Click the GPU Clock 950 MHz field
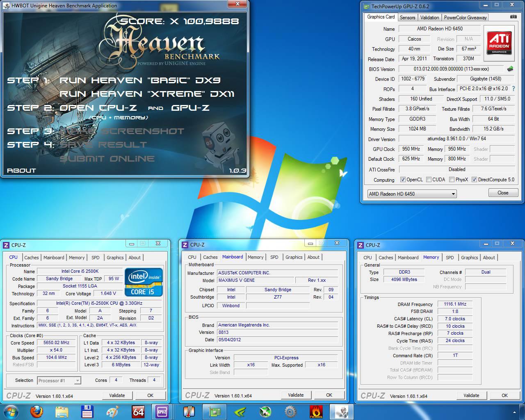Screen dimensions: 525x420 [411, 149]
